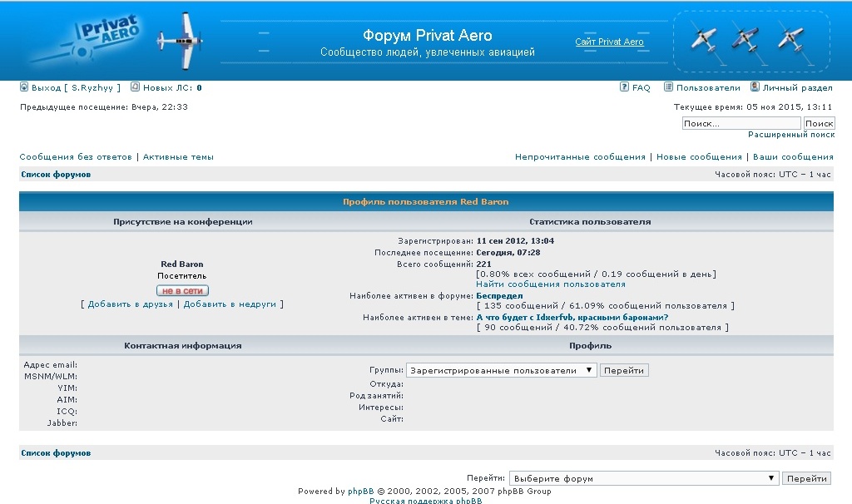Screen dimensions: 852x504
Task: Expand the 'Выберите форум' jump dropdown
Action: pos(643,478)
